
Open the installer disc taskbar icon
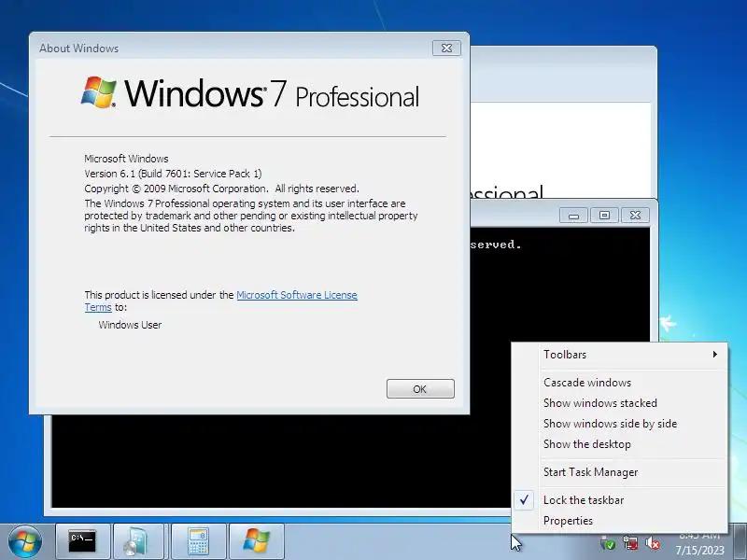coord(141,541)
